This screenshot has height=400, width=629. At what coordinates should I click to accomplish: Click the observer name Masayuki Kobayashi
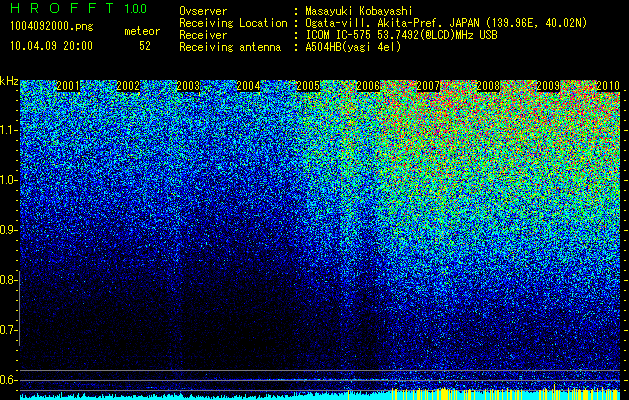359,11
